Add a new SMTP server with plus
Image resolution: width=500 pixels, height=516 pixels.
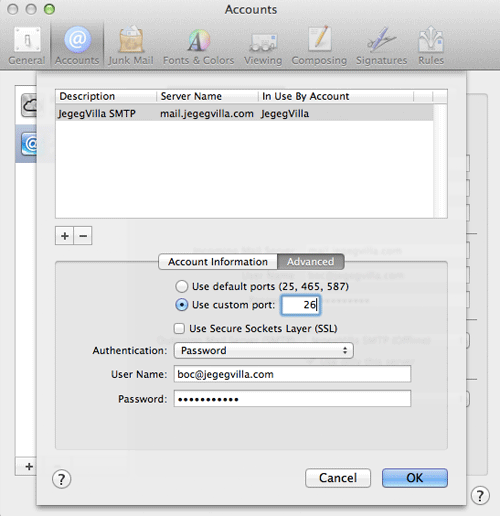[x=65, y=236]
